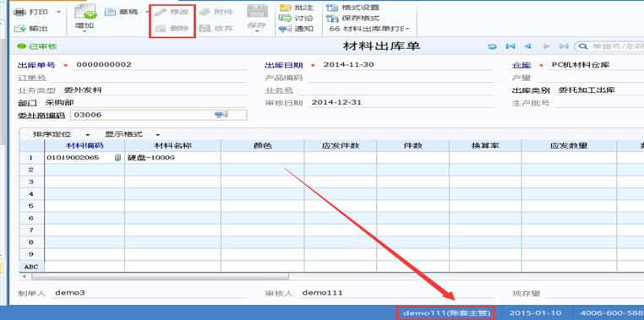Click the Print (打印) toolbar icon
644x320 pixels.
20,12
